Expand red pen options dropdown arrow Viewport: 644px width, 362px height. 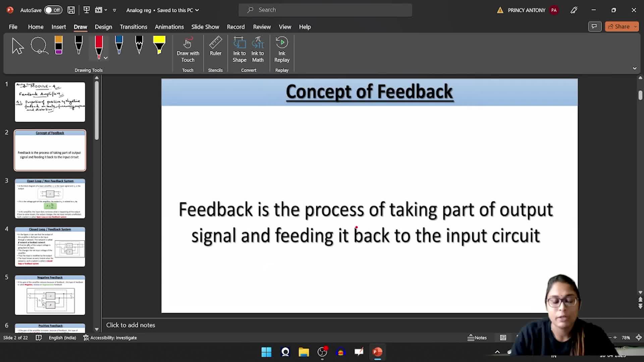106,58
